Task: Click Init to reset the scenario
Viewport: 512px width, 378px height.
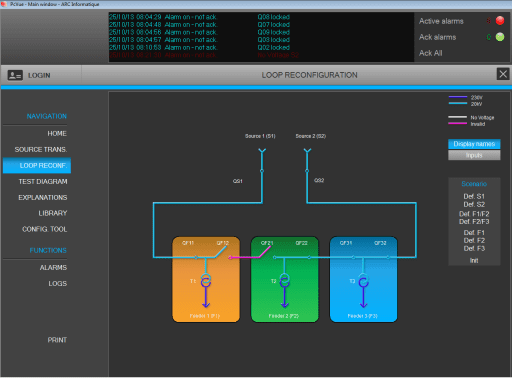Action: point(474,261)
